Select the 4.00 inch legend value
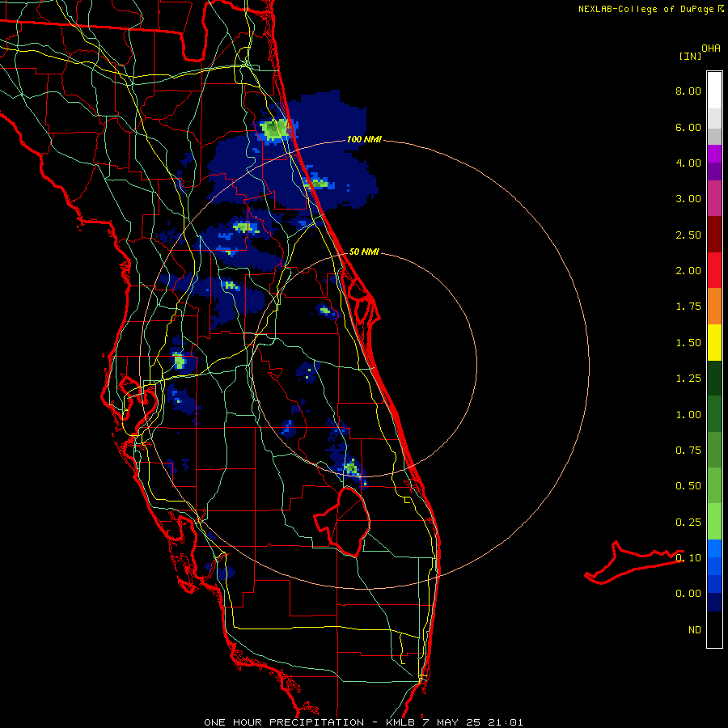This screenshot has height=728, width=728. point(688,163)
